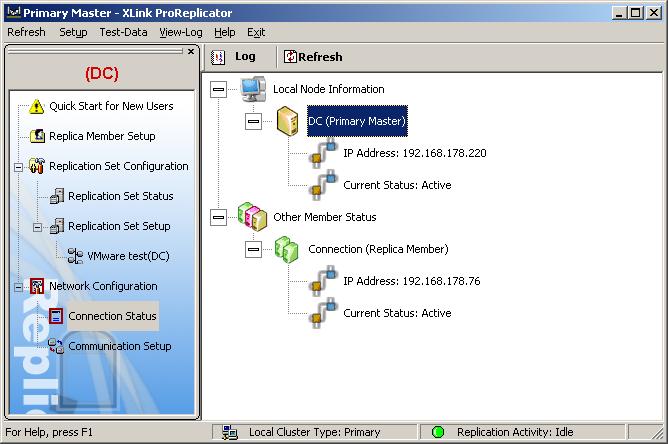This screenshot has height=444, width=668.
Task: Click the Connection replica member green icon
Action: (x=287, y=249)
